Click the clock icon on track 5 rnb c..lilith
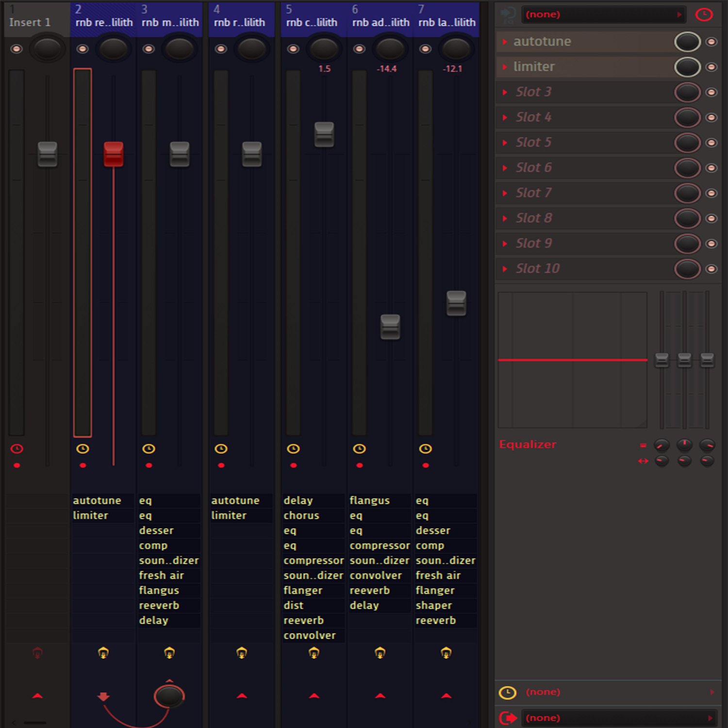Image resolution: width=728 pixels, height=728 pixels. tap(293, 449)
